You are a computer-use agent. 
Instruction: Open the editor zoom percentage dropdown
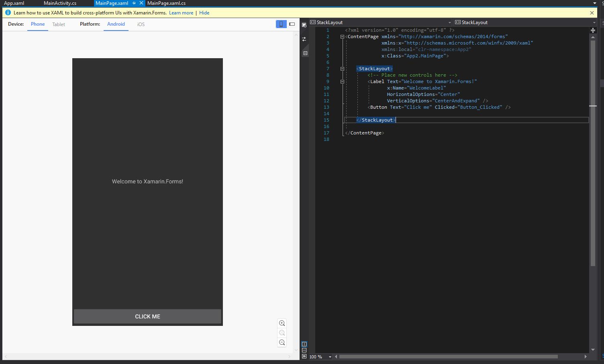(330, 357)
